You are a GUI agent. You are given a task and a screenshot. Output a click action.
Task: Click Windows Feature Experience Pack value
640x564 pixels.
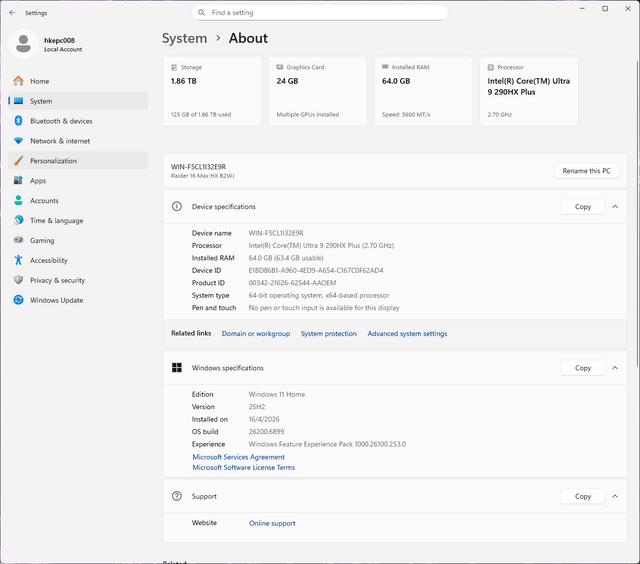tap(327, 444)
